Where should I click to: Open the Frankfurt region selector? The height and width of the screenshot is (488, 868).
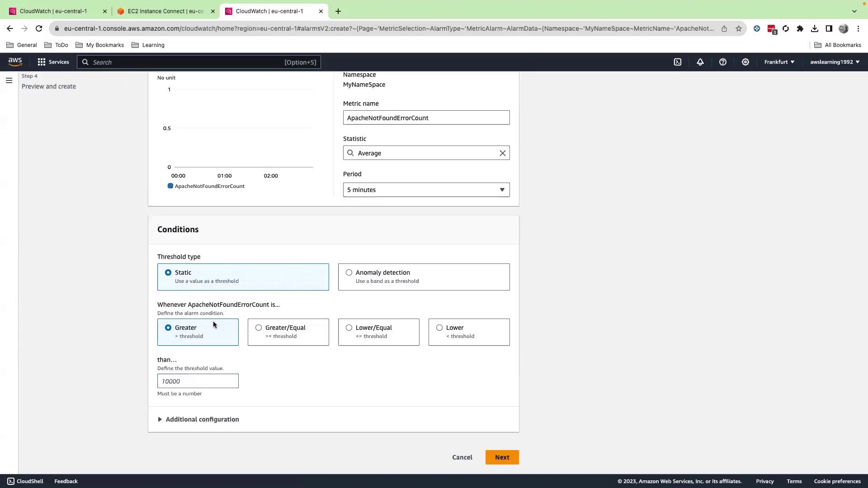tap(779, 62)
